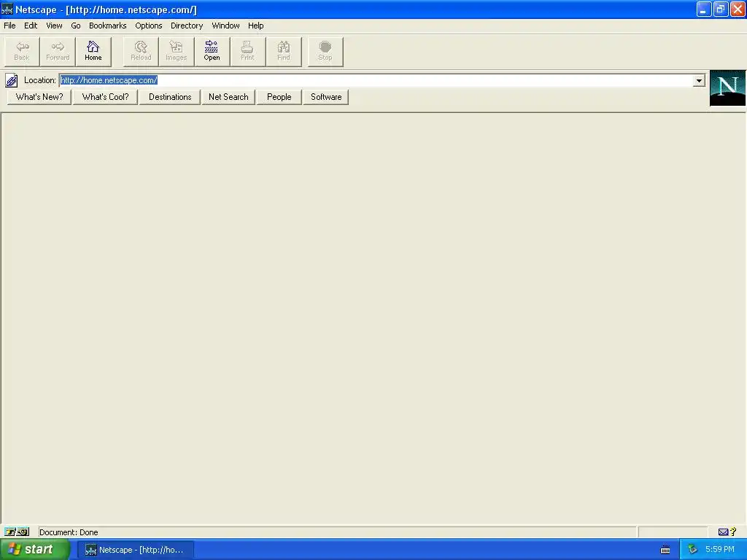Click the Document: Done status text
Image resolution: width=747 pixels, height=560 pixels.
(69, 532)
